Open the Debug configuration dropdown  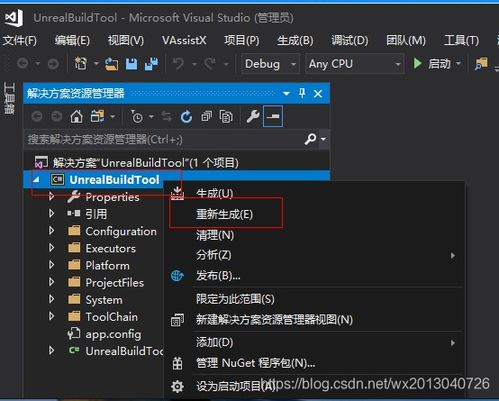[270, 64]
